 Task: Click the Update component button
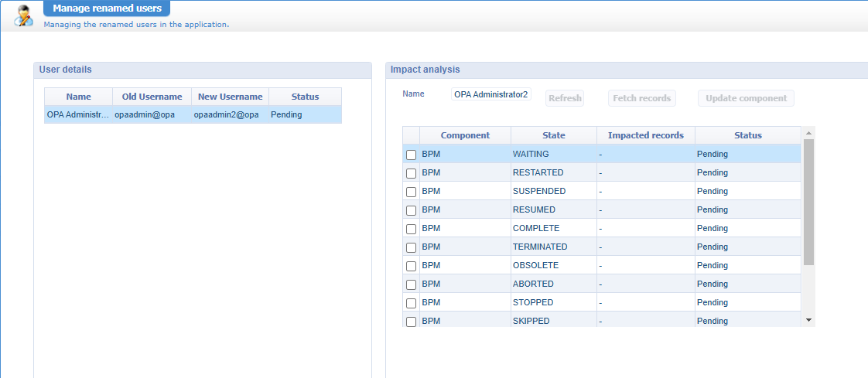(x=745, y=98)
